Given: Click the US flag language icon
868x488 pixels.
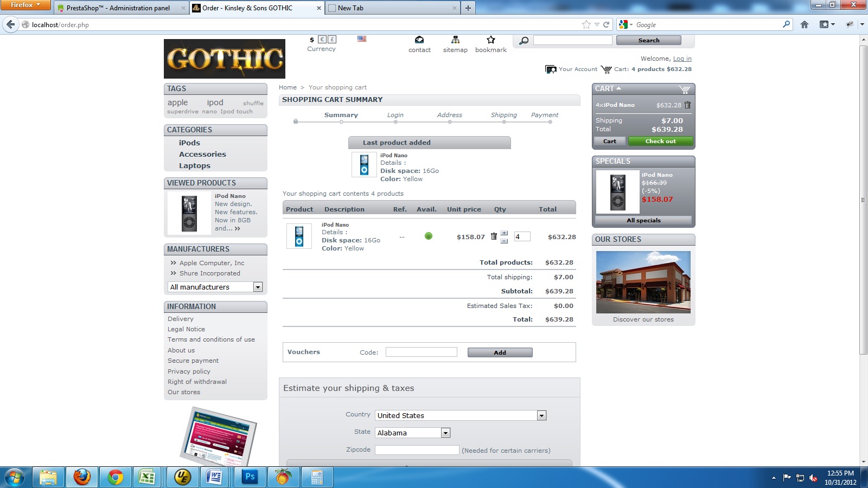Looking at the screenshot, I should click(362, 39).
